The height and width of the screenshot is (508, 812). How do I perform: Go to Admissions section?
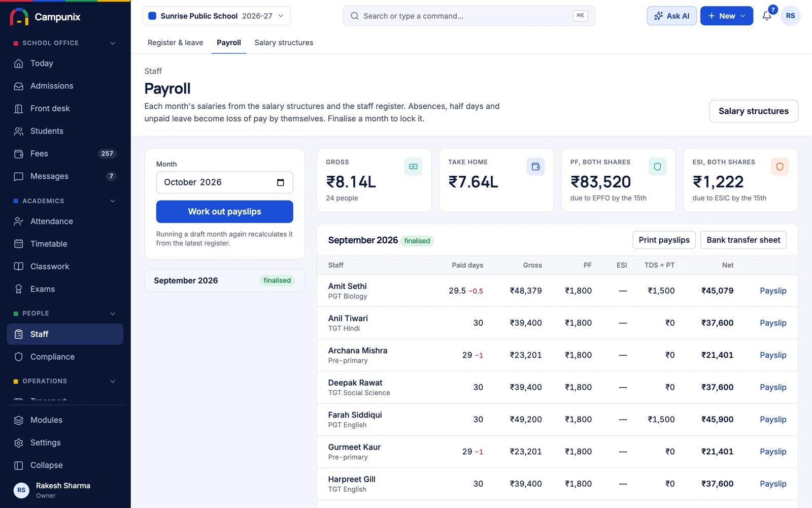tap(65, 86)
